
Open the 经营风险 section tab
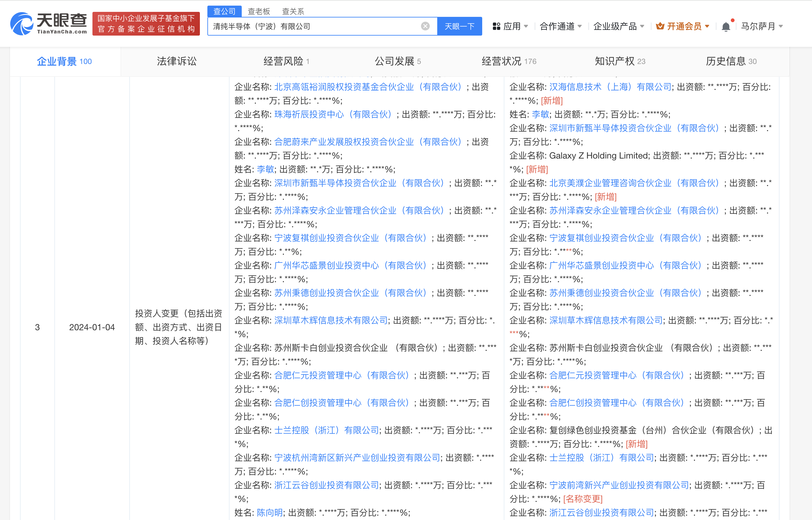coord(286,61)
